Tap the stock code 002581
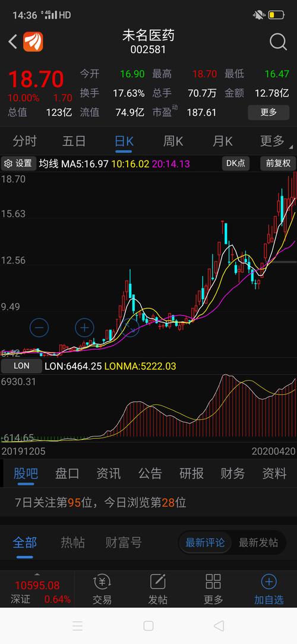Viewport: 297px width, 644px height. click(148, 50)
